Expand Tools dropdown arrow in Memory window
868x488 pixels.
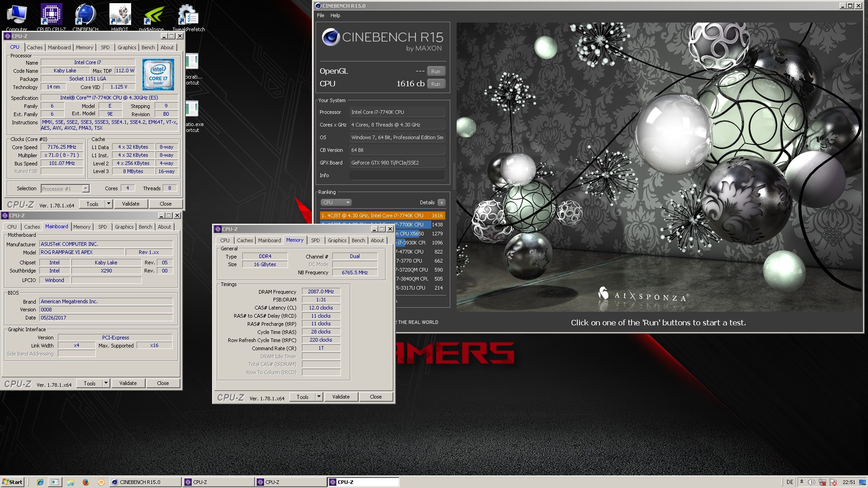pyautogui.click(x=319, y=397)
